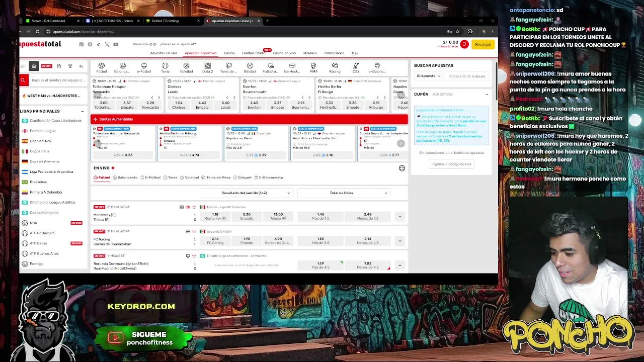Open the X (Twitter) social icon
This screenshot has width=644, height=362.
click(107, 44)
